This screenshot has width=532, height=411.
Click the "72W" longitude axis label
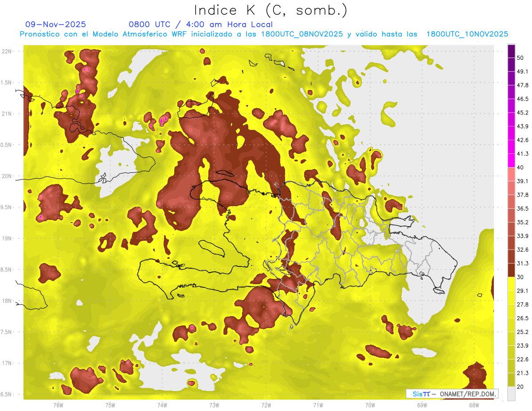click(x=266, y=405)
